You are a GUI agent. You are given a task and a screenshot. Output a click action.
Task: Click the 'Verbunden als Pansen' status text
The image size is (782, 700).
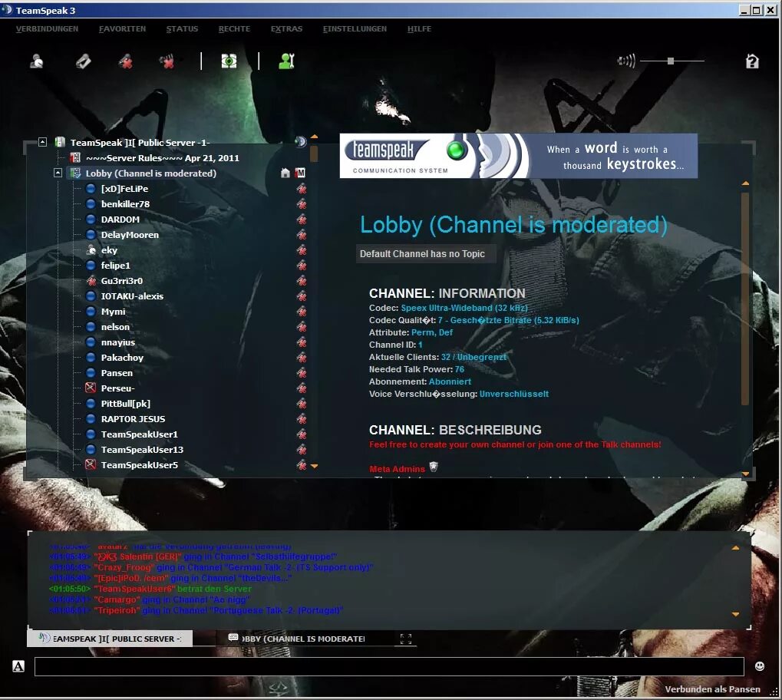click(712, 689)
